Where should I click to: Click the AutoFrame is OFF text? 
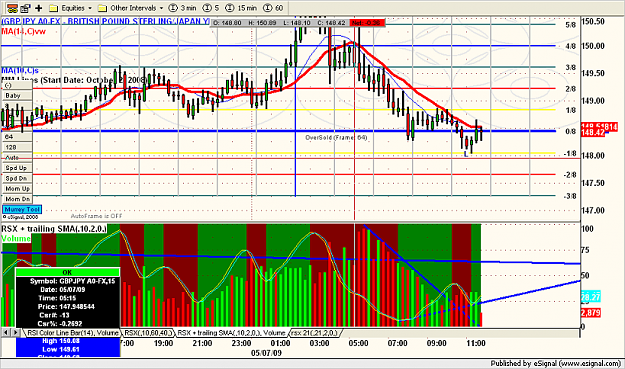click(x=96, y=216)
